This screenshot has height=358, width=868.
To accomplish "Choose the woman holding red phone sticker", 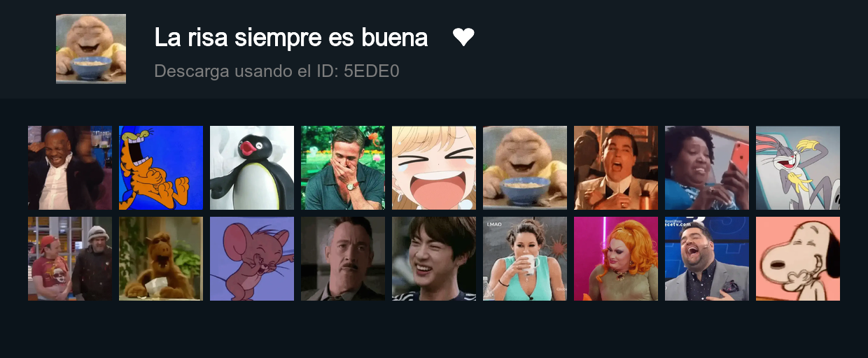I will click(x=707, y=168).
